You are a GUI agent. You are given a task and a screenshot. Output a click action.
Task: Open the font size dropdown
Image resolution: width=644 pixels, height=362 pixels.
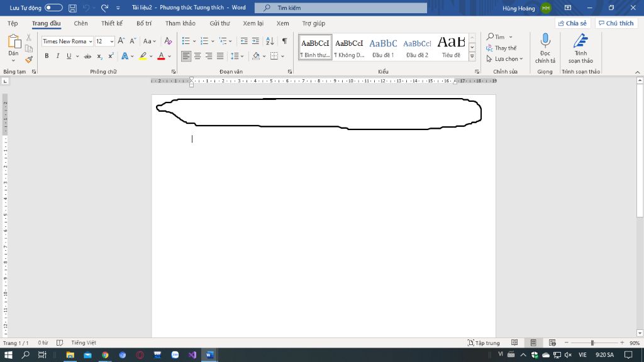pyautogui.click(x=112, y=41)
